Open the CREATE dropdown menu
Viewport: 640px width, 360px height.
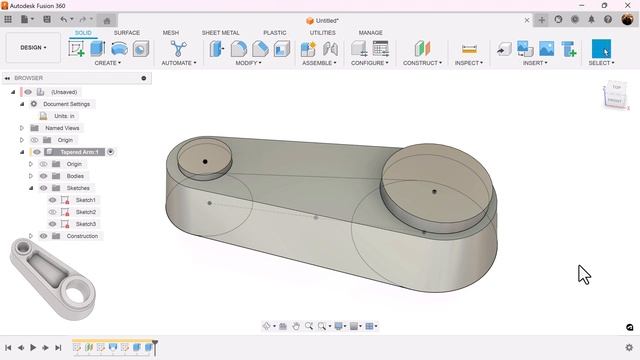pyautogui.click(x=108, y=63)
